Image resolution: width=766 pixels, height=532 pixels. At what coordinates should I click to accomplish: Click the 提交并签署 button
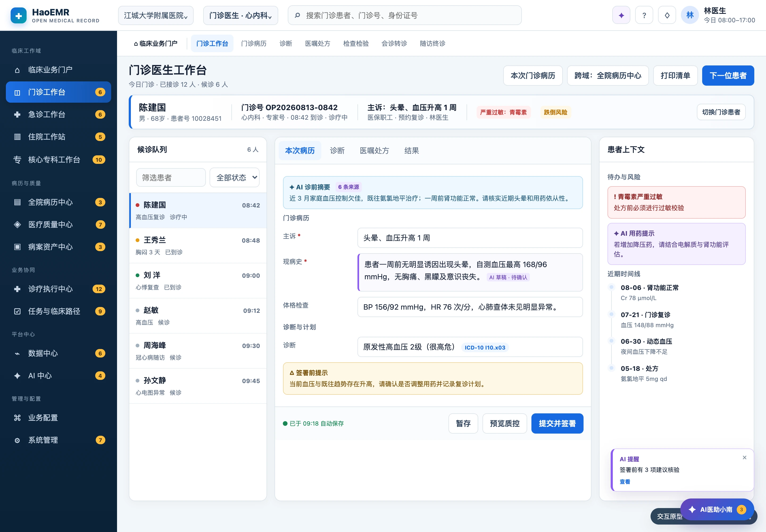pyautogui.click(x=557, y=423)
